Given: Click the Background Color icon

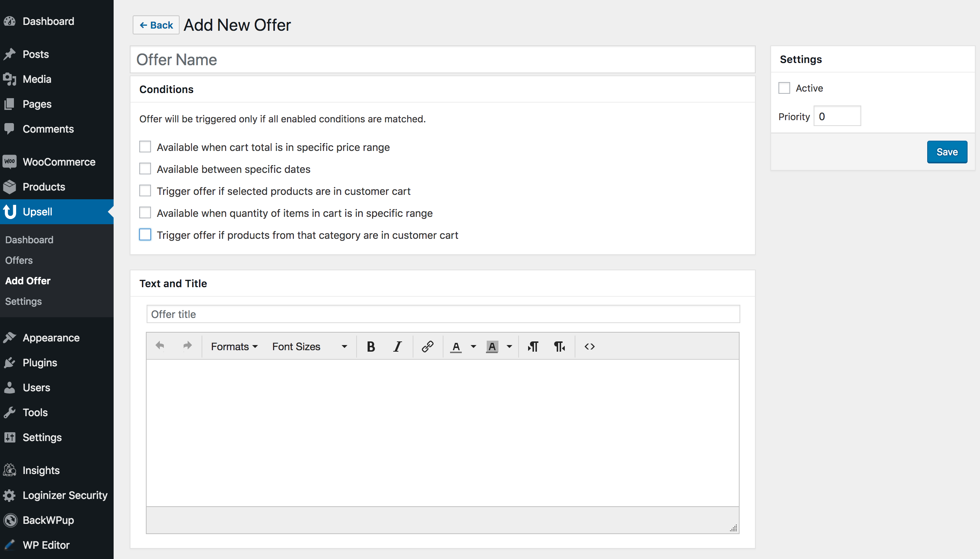Looking at the screenshot, I should point(492,346).
